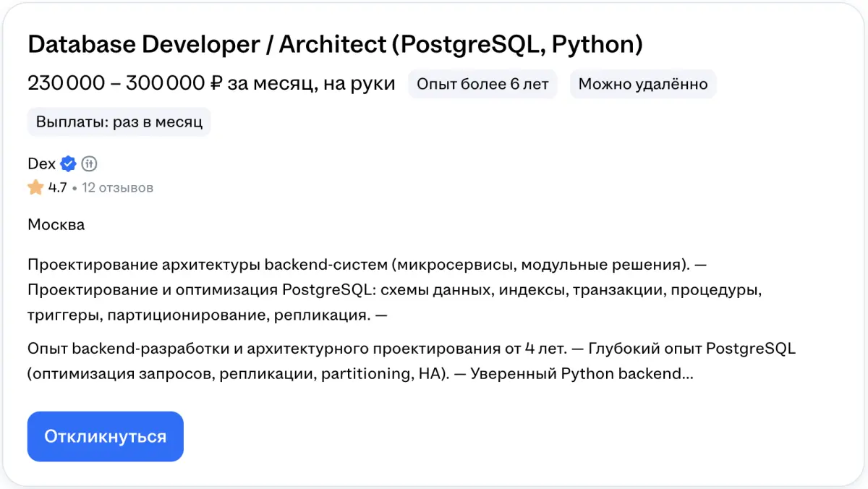Click the blue verified checkmark badge
The width and height of the screenshot is (868, 489).
click(68, 163)
